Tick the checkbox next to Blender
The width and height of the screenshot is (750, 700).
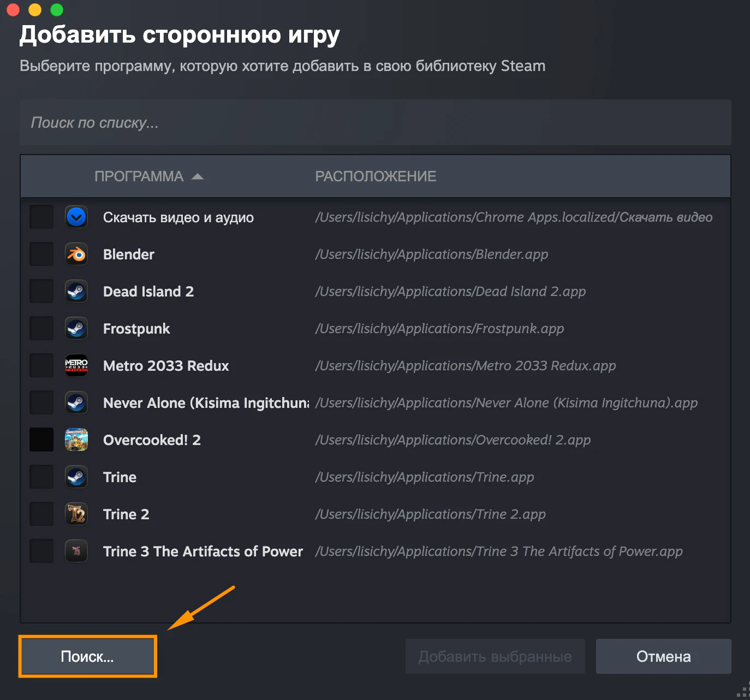tap(41, 254)
